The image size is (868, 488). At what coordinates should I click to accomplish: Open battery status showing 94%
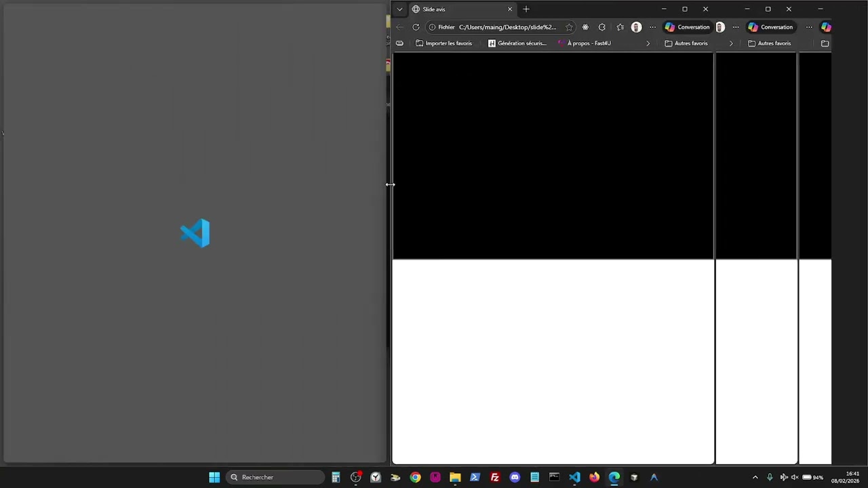click(x=812, y=477)
